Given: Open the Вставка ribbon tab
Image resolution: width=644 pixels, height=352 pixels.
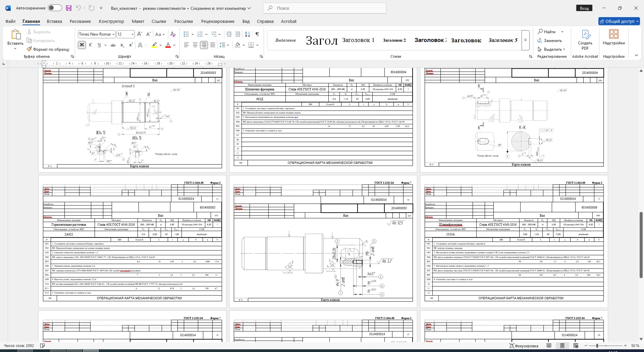Looking at the screenshot, I should pos(54,21).
